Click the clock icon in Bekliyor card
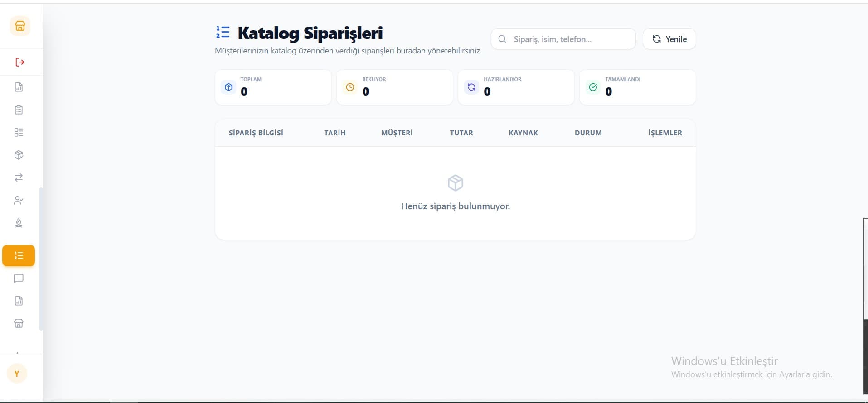 [x=350, y=87]
